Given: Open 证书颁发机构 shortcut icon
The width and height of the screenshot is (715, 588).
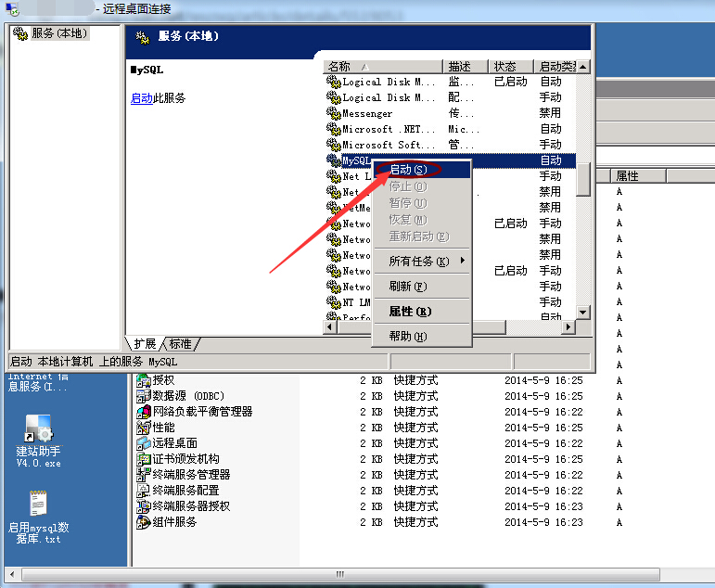Looking at the screenshot, I should [x=144, y=459].
